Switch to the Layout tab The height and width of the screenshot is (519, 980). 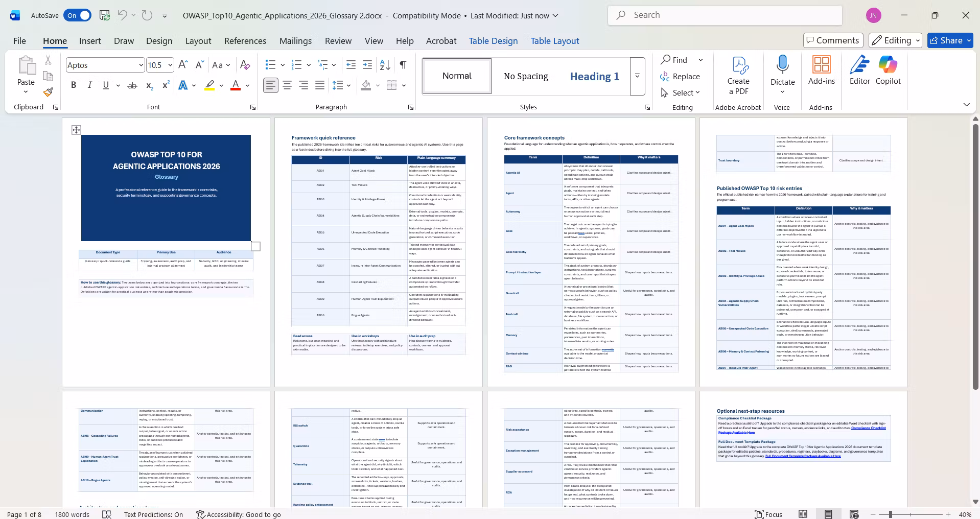(198, 41)
